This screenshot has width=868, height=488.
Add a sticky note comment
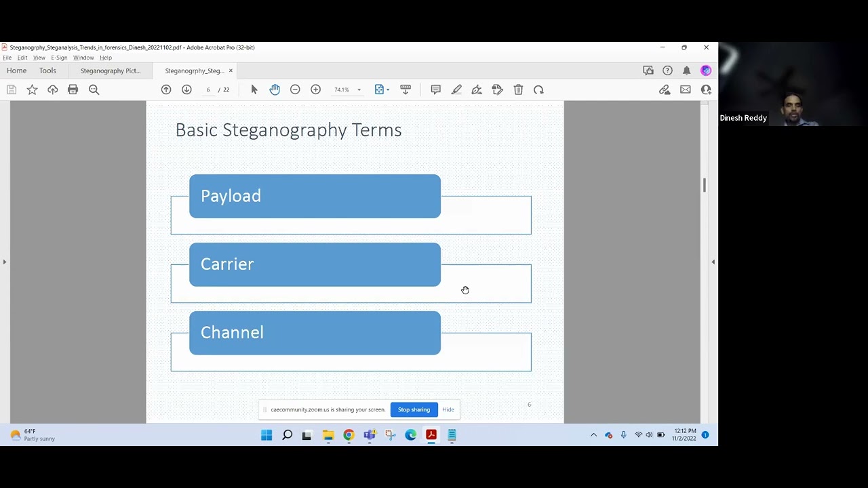(x=435, y=89)
